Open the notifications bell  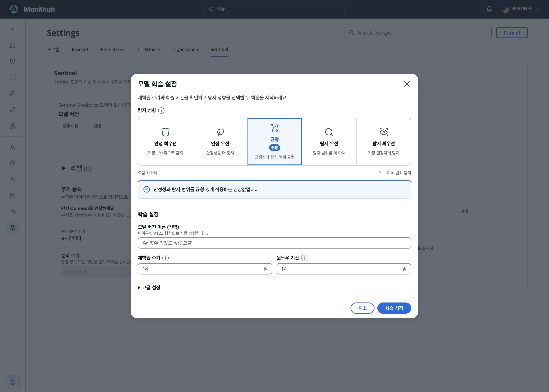click(489, 9)
